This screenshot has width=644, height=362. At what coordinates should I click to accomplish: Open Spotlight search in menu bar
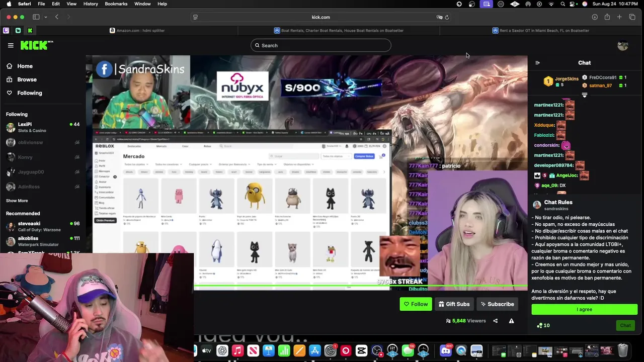[563, 4]
